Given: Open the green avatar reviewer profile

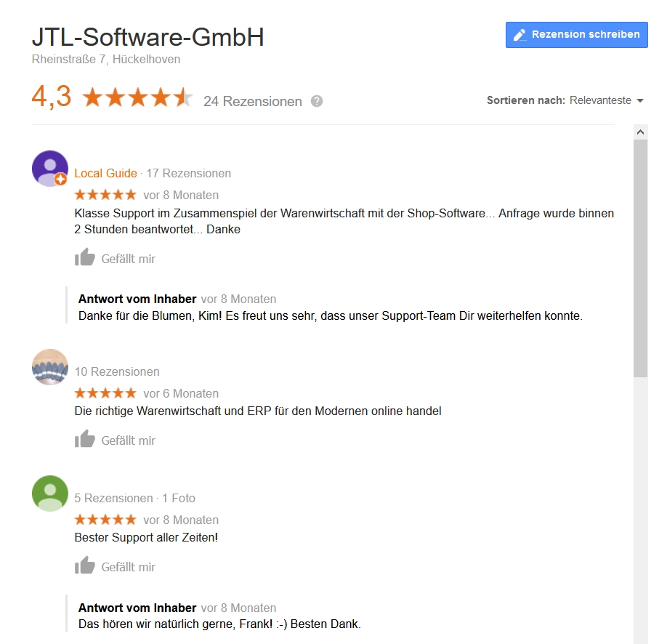Looking at the screenshot, I should 50,494.
